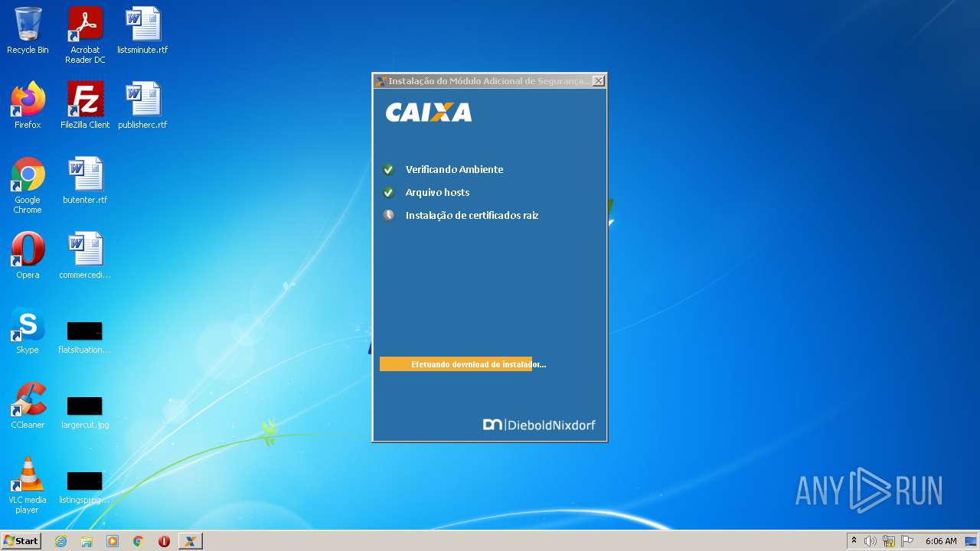Viewport: 980px width, 551px height.
Task: Click the pending clock icon for certificados raiz
Action: coord(389,215)
